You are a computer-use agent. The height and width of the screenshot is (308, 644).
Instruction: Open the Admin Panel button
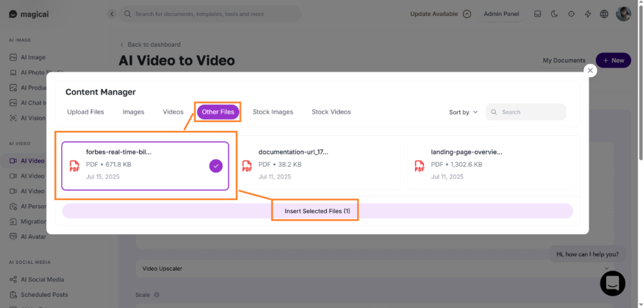point(501,14)
